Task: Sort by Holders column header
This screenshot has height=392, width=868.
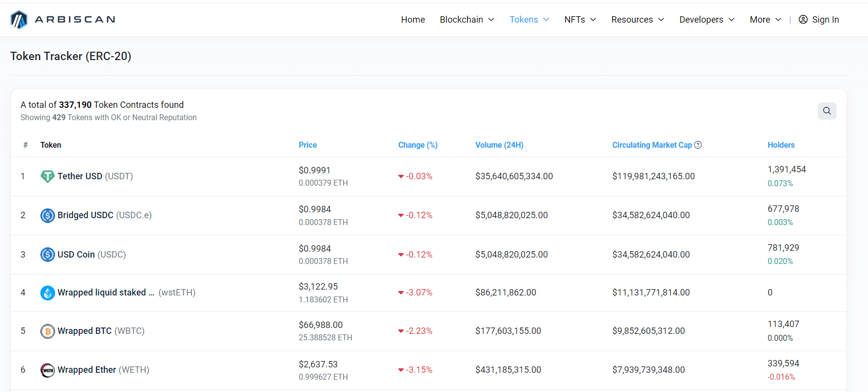Action: [x=781, y=145]
